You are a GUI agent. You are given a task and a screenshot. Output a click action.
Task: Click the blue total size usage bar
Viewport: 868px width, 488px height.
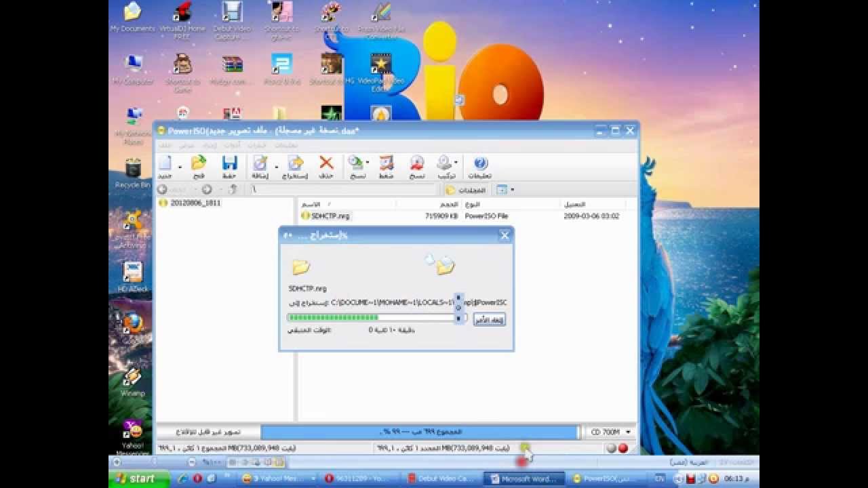(x=420, y=432)
